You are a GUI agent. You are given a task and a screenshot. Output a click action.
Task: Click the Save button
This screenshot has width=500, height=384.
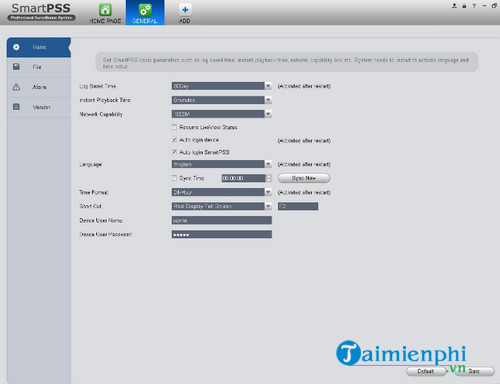pos(474,371)
